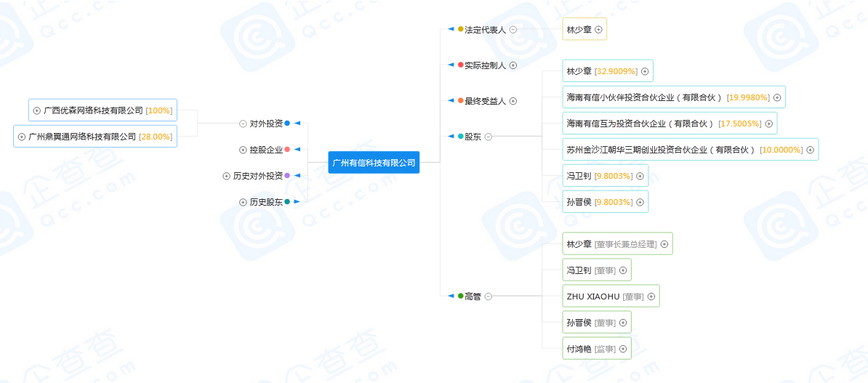Screen dimensions: 868x383
Task: Select 最终受益人 category label
Action: coord(486,101)
